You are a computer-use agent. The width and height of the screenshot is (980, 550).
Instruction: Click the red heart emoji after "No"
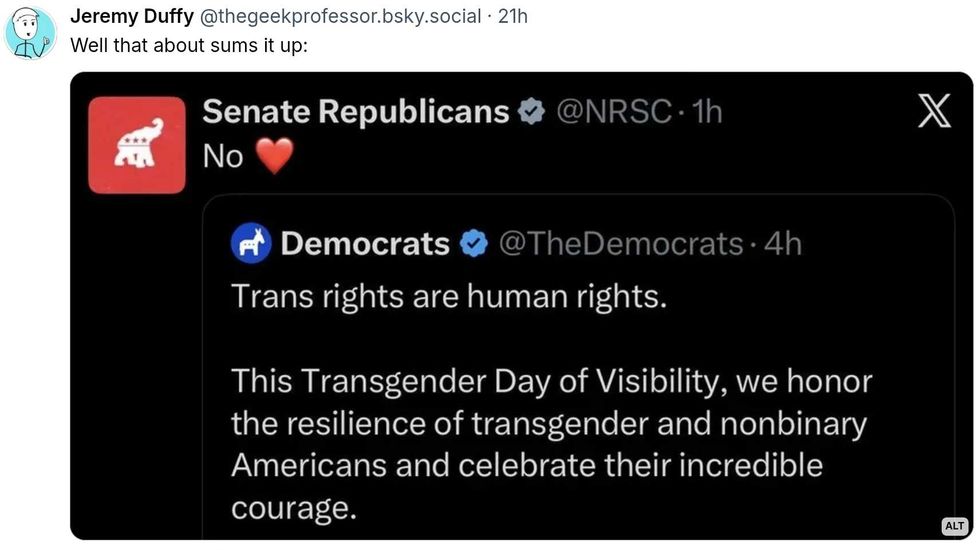pyautogui.click(x=274, y=157)
